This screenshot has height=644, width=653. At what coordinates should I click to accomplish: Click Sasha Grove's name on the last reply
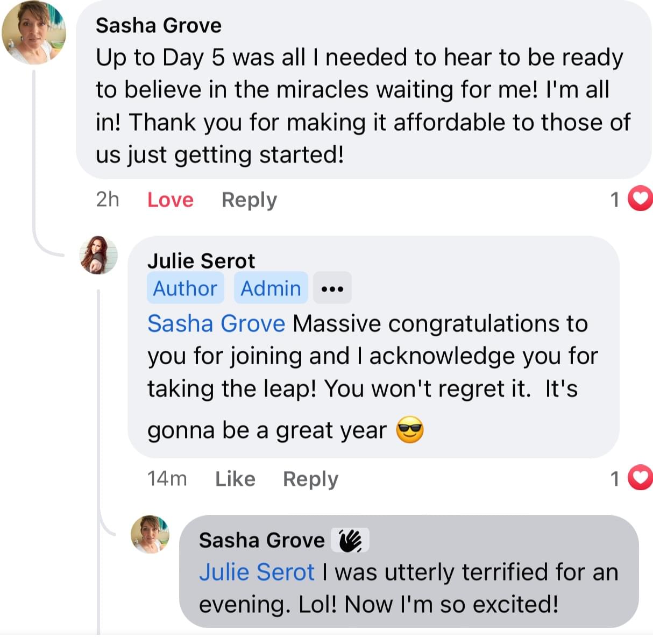click(x=262, y=540)
